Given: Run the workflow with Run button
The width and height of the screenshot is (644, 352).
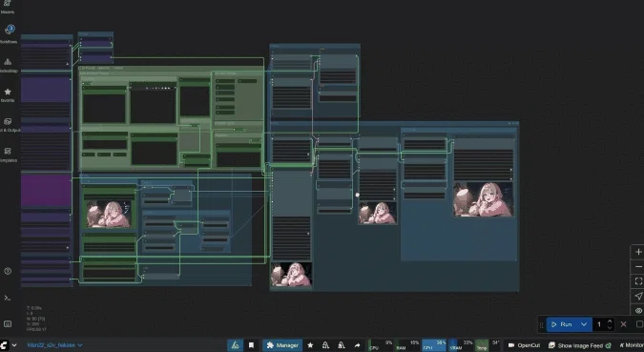Looking at the screenshot, I should (x=561, y=324).
